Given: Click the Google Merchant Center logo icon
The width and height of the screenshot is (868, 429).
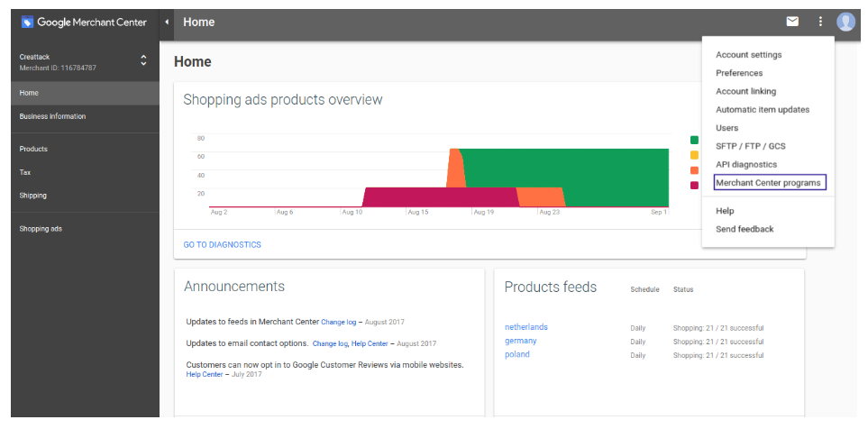Looking at the screenshot, I should [x=28, y=23].
